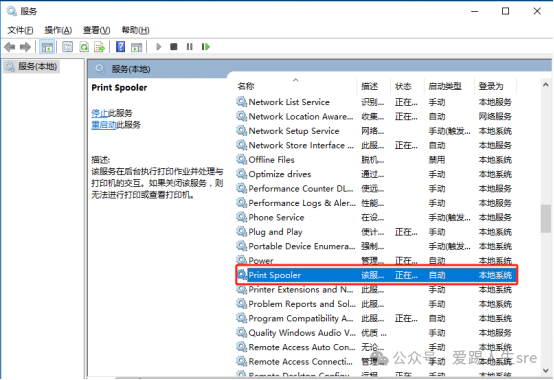554x380 pixels.
Task: Open the Help question-mark icon
Action: (120, 47)
